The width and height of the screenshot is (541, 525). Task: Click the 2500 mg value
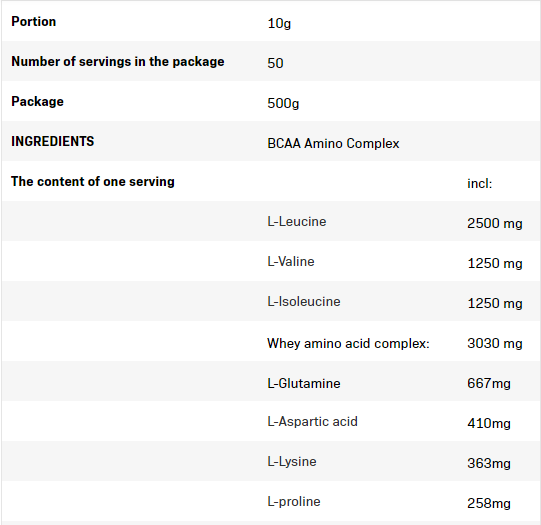coord(495,224)
